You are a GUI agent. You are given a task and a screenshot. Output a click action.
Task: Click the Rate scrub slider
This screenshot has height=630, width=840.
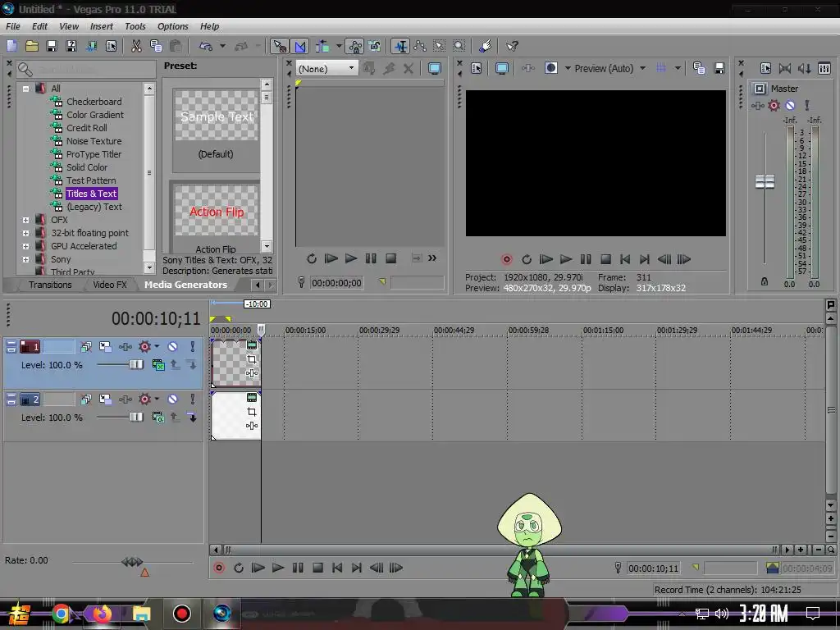point(132,561)
